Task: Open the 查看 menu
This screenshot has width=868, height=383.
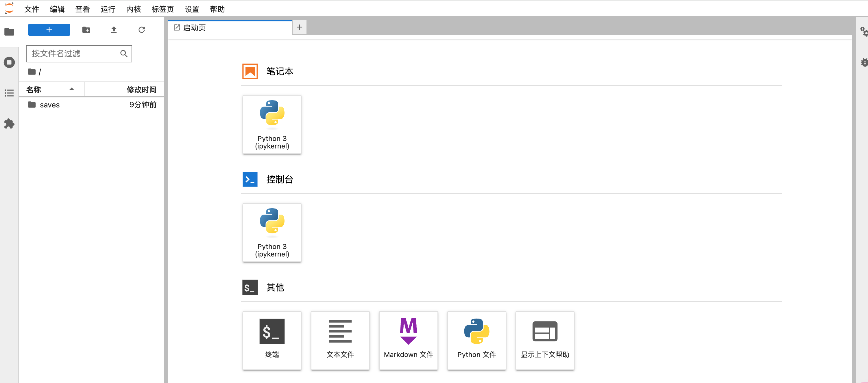Action: (x=83, y=9)
